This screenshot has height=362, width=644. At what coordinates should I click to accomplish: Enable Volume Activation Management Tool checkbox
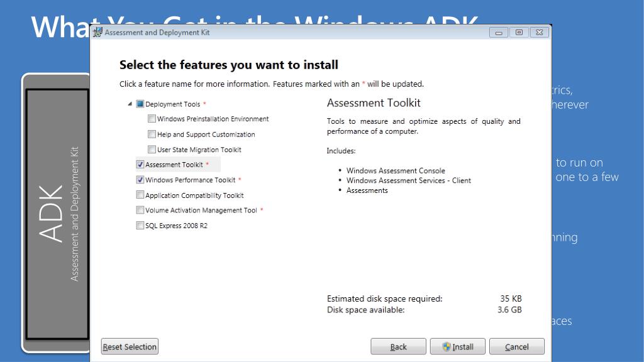click(x=140, y=210)
